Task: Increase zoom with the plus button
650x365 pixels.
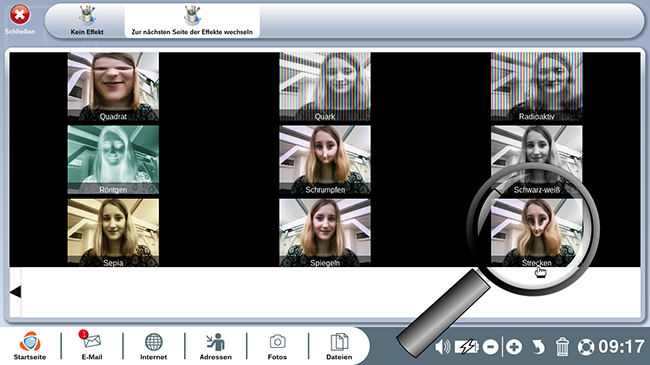Action: tap(514, 347)
